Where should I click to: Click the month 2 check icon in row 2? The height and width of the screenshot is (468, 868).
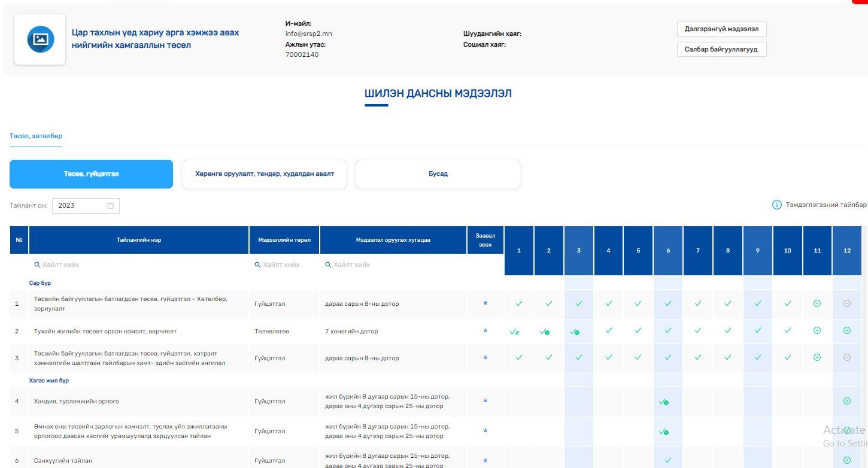(545, 332)
